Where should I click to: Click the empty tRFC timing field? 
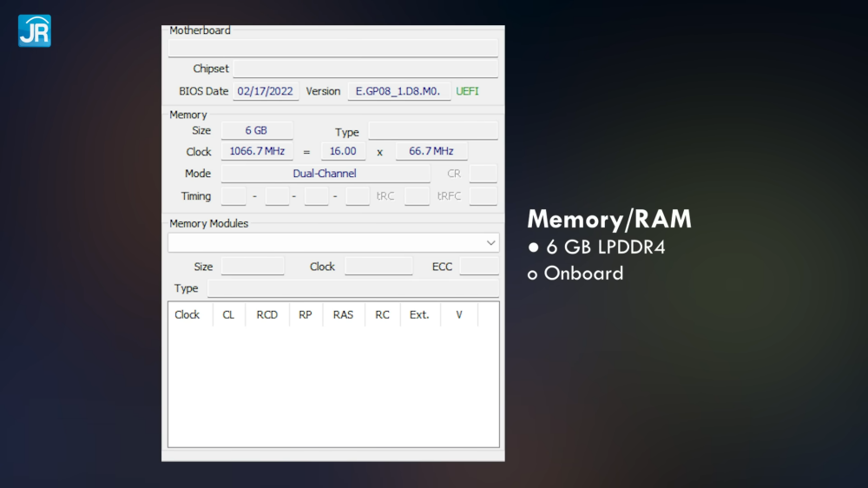pyautogui.click(x=483, y=196)
